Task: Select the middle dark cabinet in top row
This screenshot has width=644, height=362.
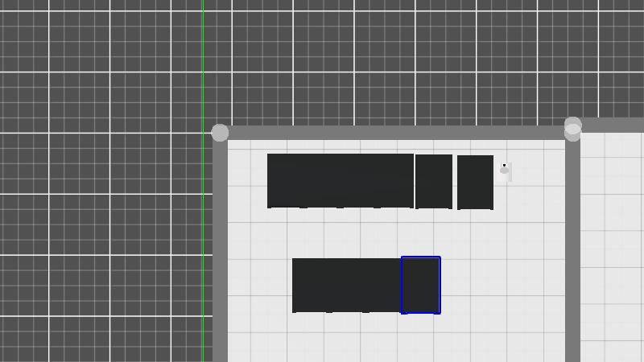Action: [433, 181]
